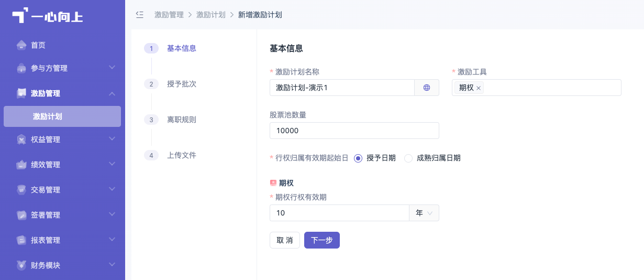Click the 报表管理 sidebar icon
This screenshot has height=280, width=644.
coord(21,240)
